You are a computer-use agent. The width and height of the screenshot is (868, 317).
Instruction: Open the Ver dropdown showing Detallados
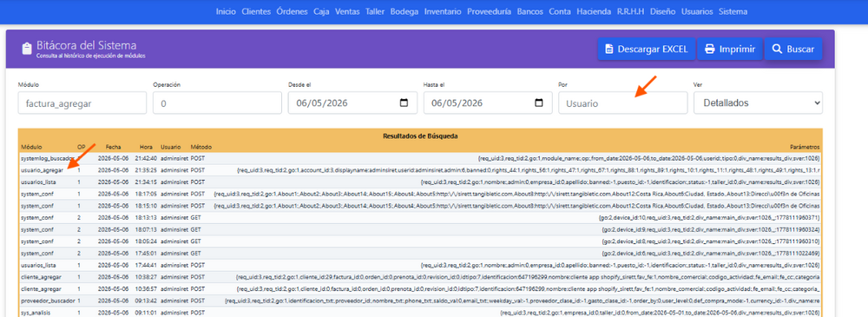click(758, 103)
